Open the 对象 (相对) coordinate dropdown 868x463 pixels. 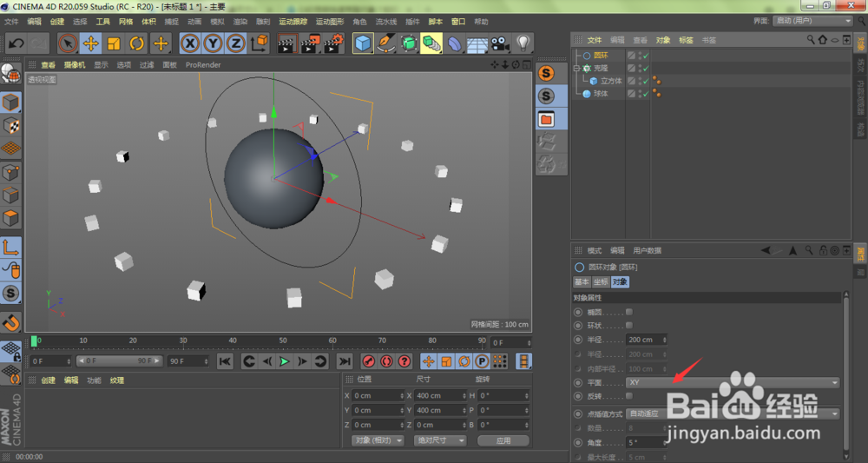(x=378, y=440)
